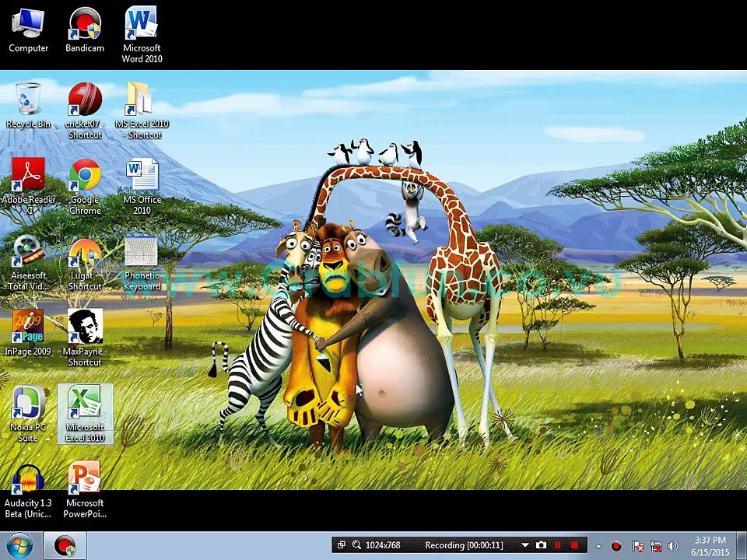Image resolution: width=747 pixels, height=560 pixels.
Task: Select the Microsoft Excel 2010 icon
Action: [85, 414]
